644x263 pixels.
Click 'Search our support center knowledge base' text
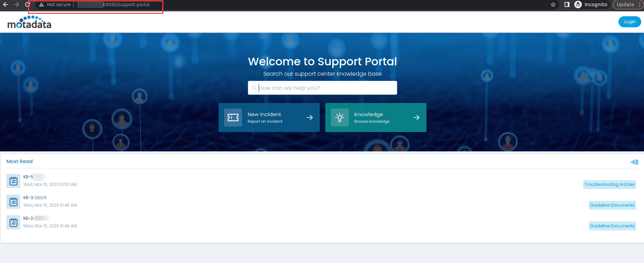click(323, 74)
